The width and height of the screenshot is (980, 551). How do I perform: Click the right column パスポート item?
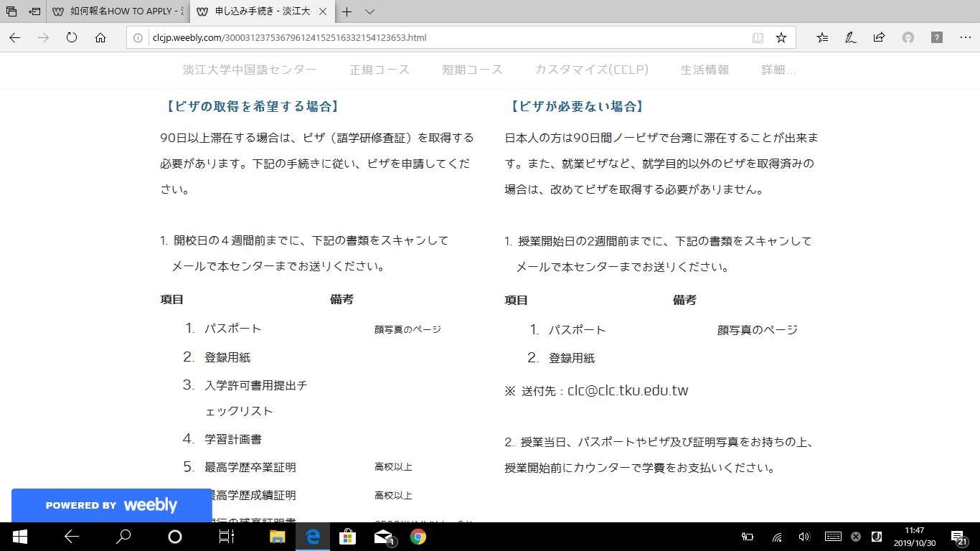pos(578,330)
